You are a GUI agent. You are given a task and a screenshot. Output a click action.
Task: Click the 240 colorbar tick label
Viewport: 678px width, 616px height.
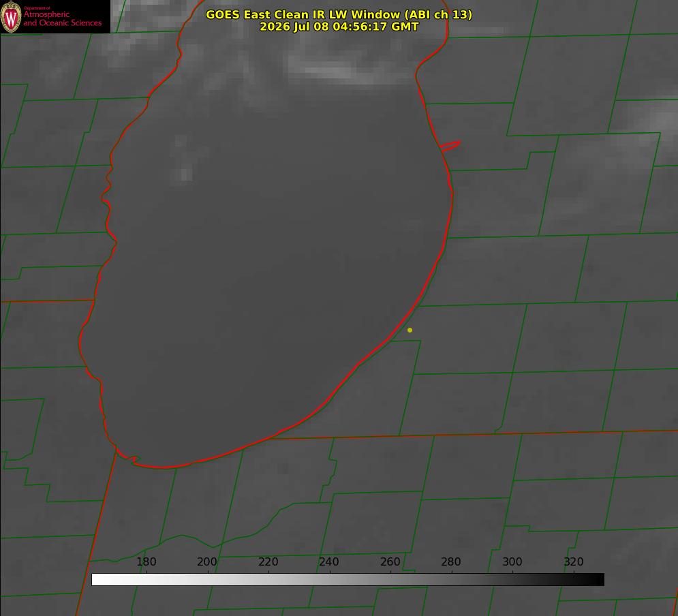click(x=329, y=561)
